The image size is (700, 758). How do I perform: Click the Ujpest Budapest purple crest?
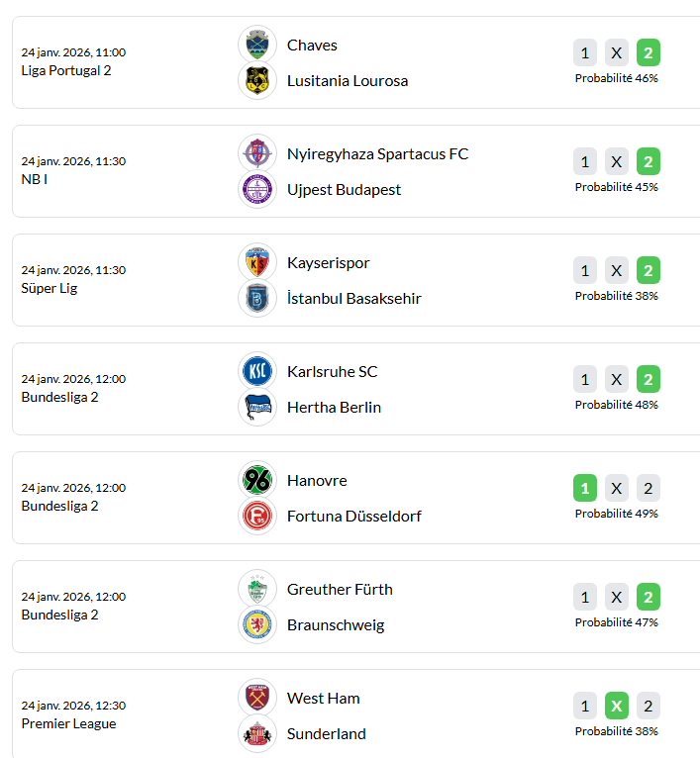pos(257,189)
